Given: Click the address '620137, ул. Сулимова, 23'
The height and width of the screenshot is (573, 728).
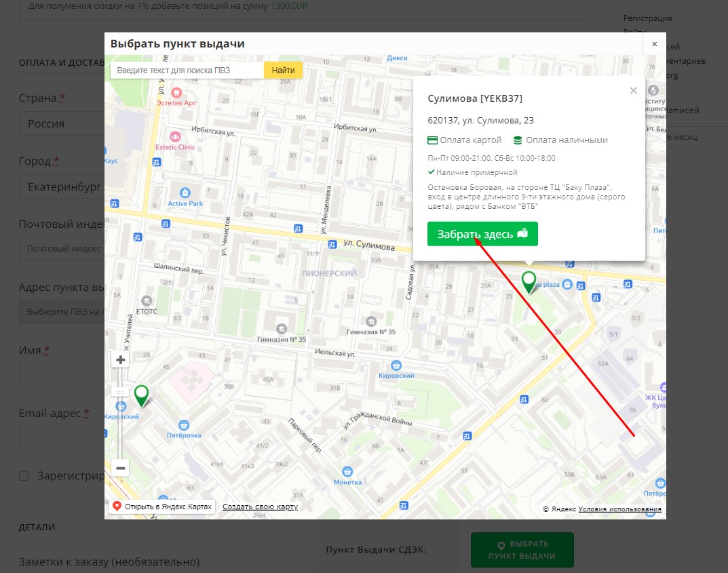Looking at the screenshot, I should [x=480, y=120].
